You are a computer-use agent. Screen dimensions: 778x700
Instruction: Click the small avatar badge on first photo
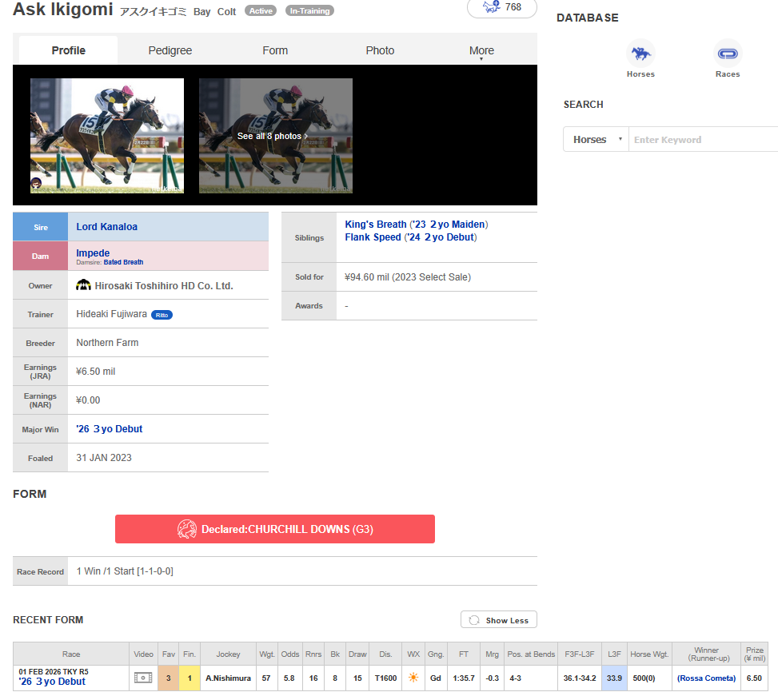click(x=36, y=184)
